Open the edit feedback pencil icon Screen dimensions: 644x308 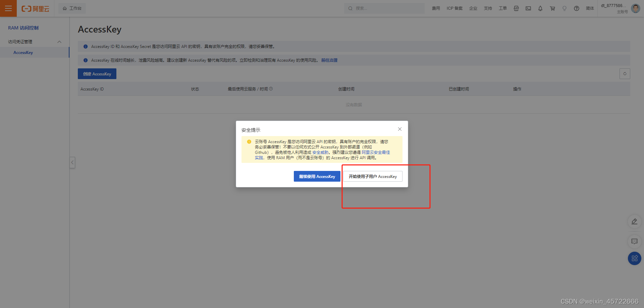click(634, 222)
